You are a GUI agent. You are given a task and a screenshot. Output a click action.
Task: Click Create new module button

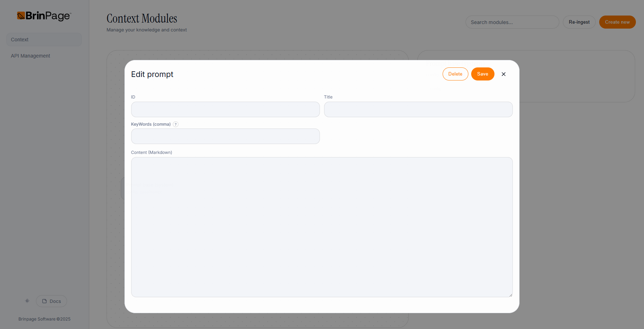(x=617, y=22)
